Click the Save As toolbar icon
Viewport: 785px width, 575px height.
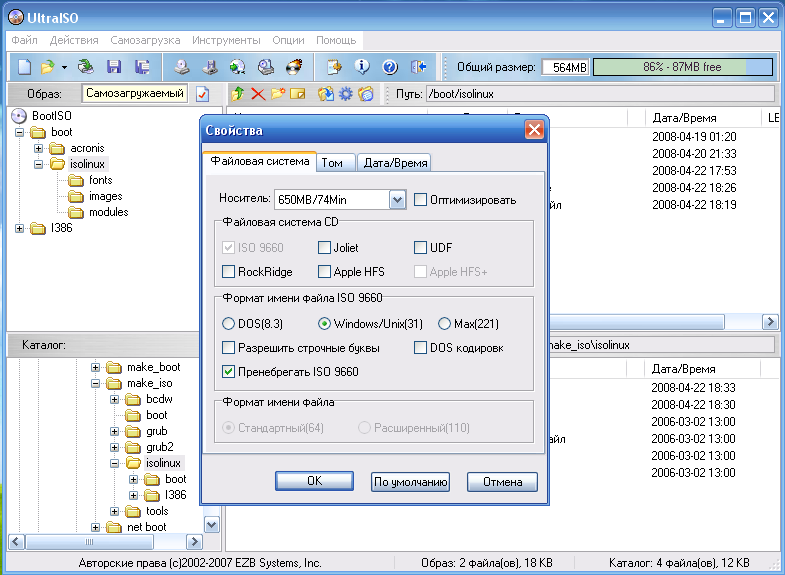click(x=143, y=67)
